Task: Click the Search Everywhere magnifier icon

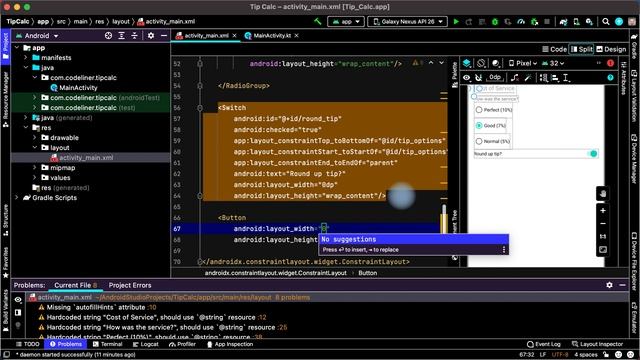Action: [x=606, y=22]
